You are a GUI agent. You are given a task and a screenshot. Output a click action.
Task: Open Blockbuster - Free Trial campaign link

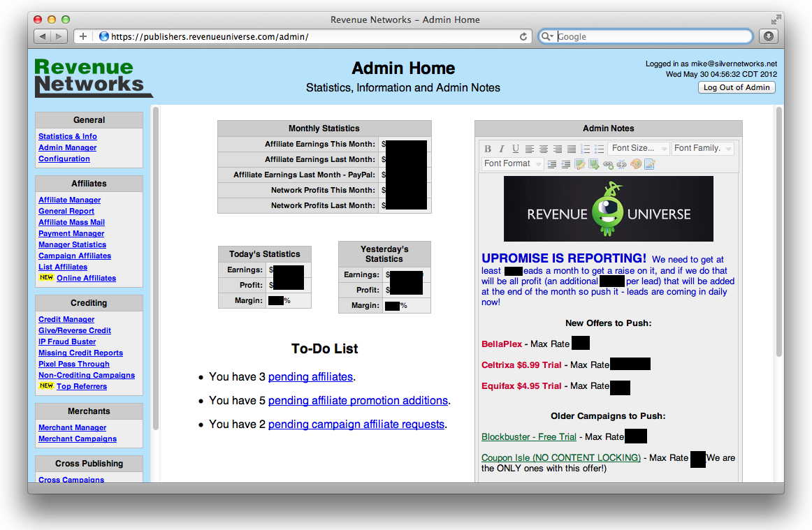[x=529, y=437]
